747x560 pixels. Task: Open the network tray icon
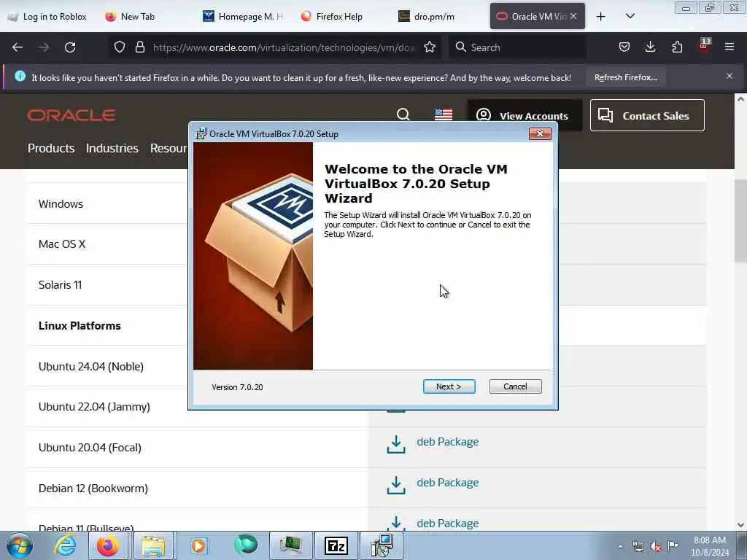638,547
